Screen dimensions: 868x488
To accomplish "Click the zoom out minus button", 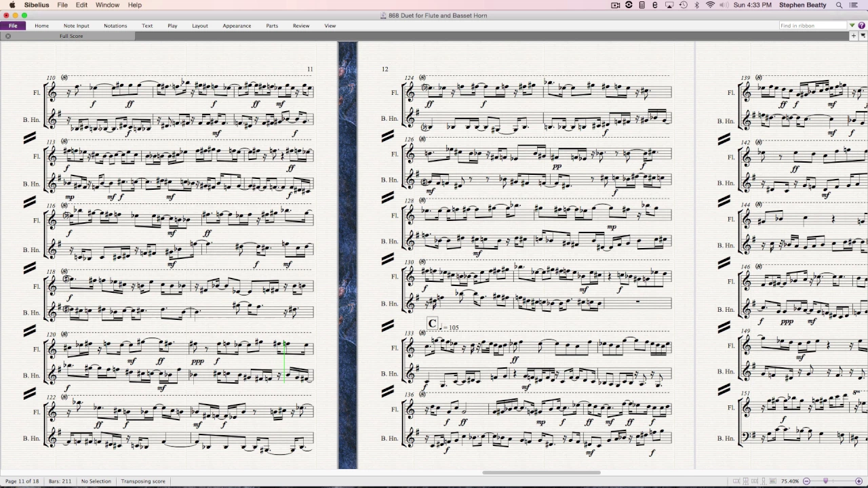I will click(x=806, y=481).
